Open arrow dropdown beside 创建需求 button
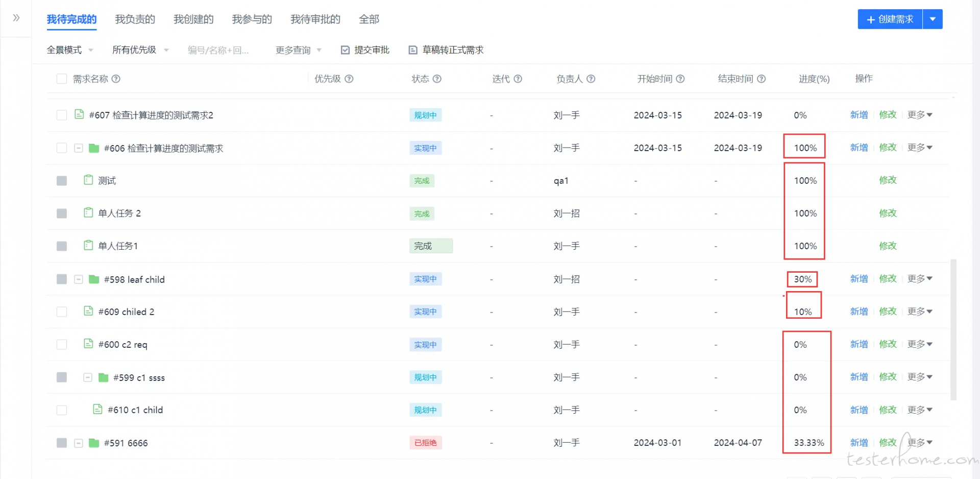 pyautogui.click(x=933, y=19)
